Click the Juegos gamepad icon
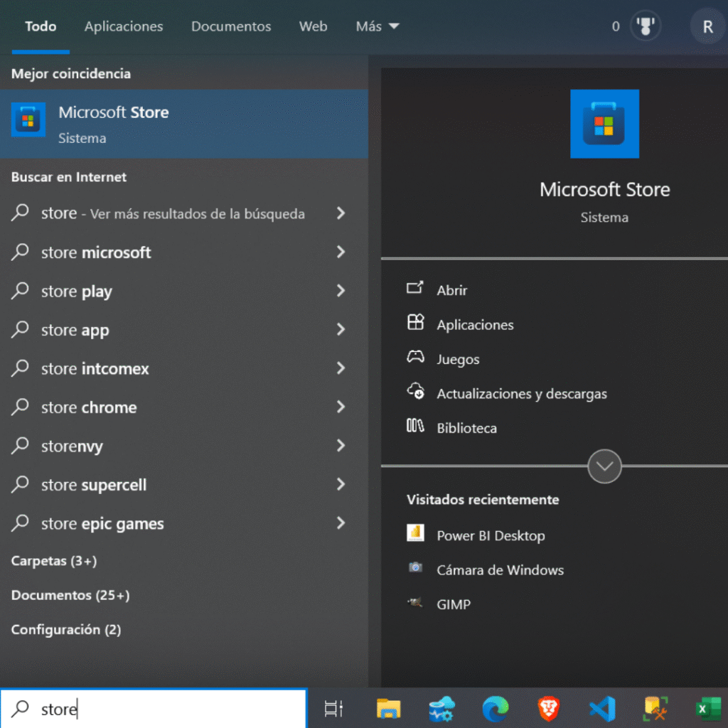The width and height of the screenshot is (728, 728). point(415,357)
